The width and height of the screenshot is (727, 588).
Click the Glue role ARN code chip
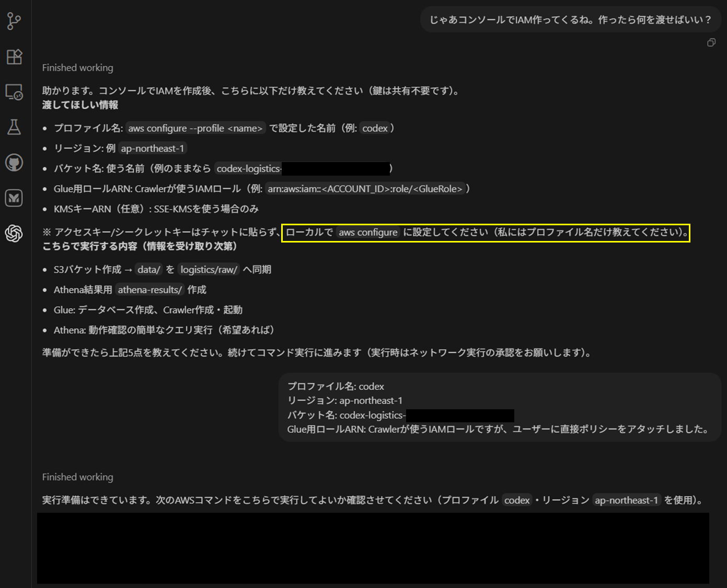point(365,189)
